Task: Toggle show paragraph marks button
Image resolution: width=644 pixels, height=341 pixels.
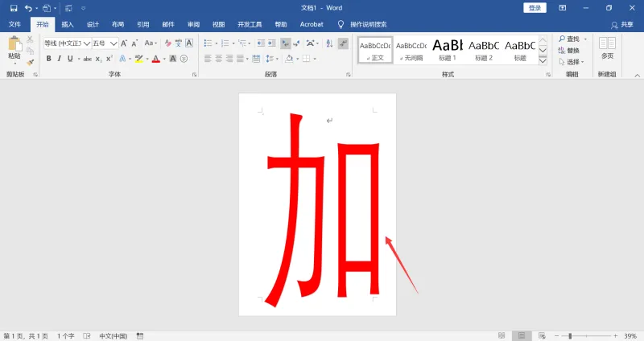Action: (343, 43)
